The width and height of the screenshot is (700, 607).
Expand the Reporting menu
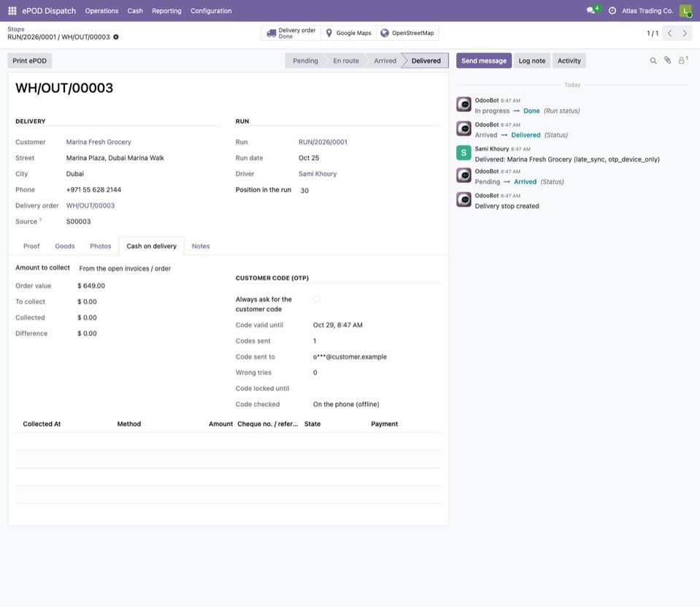tap(166, 11)
